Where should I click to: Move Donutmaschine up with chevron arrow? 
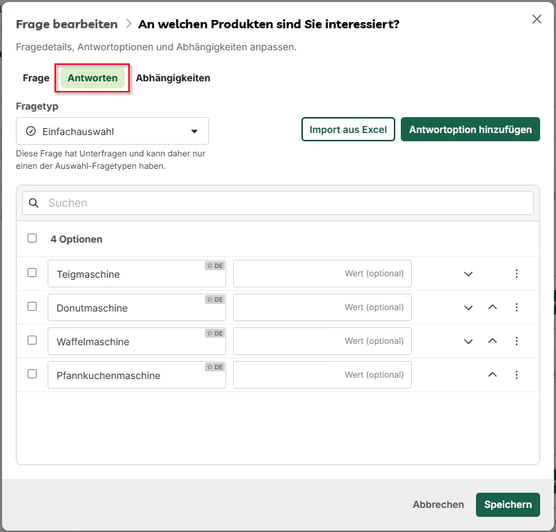point(492,307)
